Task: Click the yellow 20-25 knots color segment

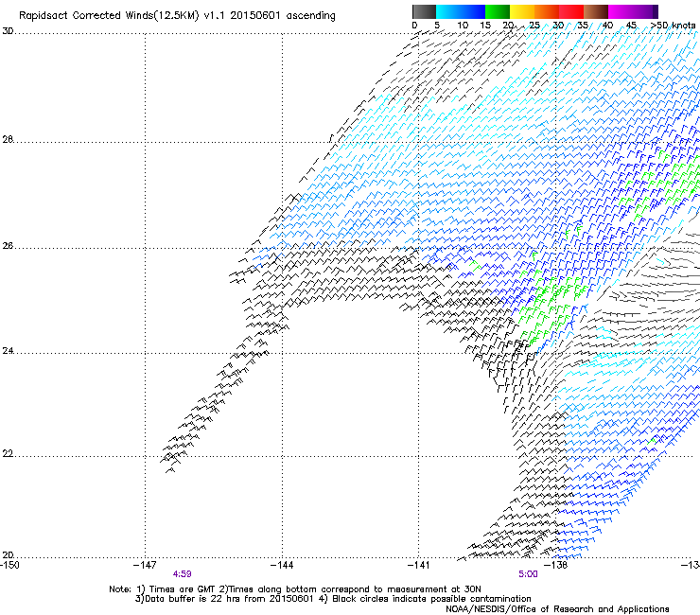Action: pos(522,11)
